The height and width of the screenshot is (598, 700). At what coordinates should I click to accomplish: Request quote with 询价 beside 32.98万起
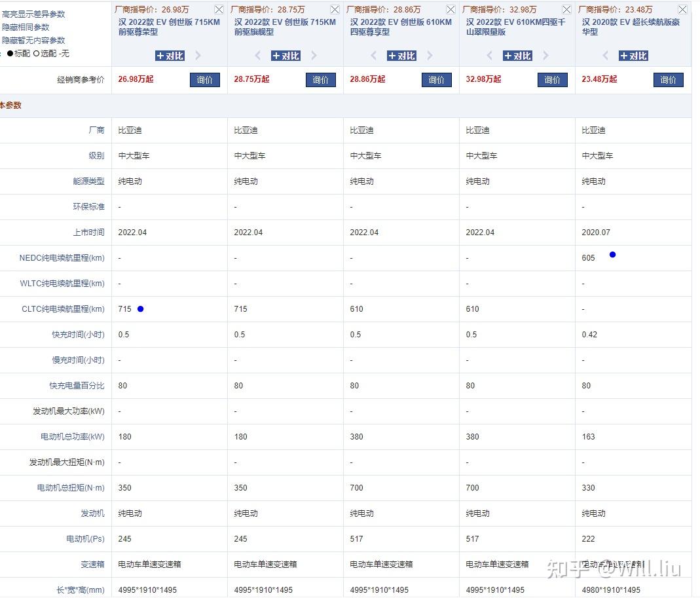coord(552,80)
